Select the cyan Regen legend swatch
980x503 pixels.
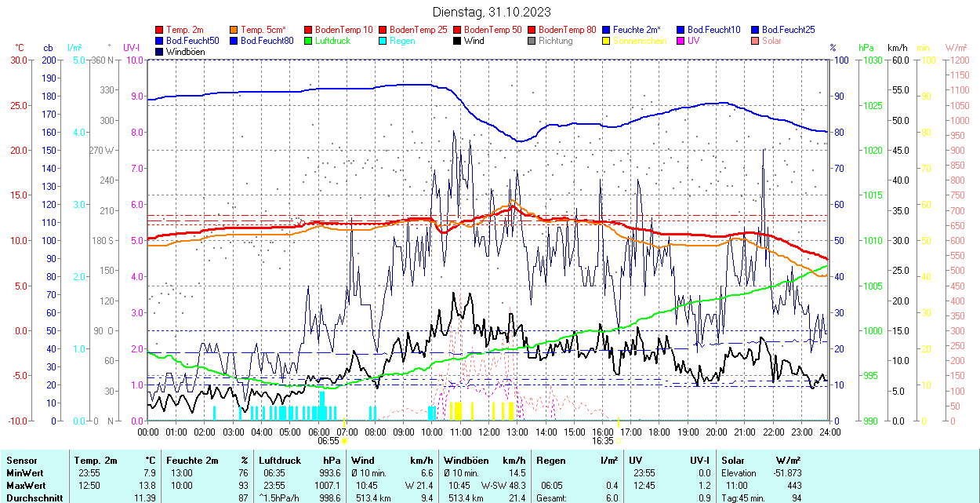click(x=383, y=41)
